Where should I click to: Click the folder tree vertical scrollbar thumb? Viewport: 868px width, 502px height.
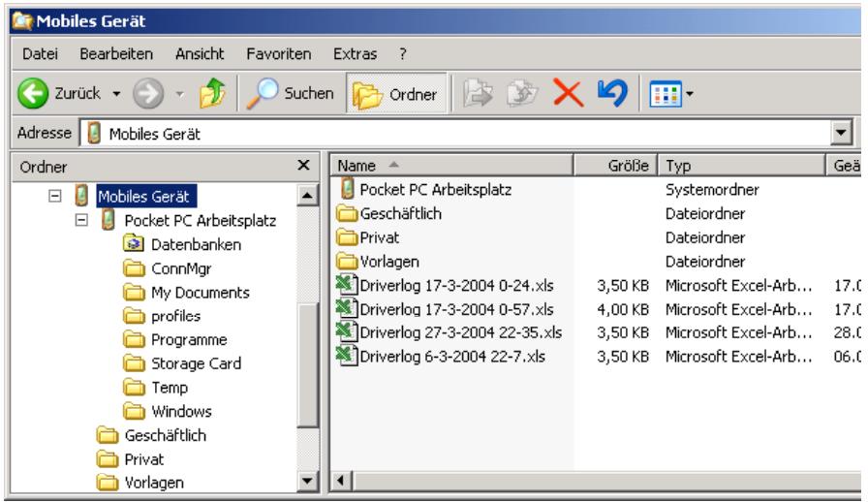[x=307, y=365]
